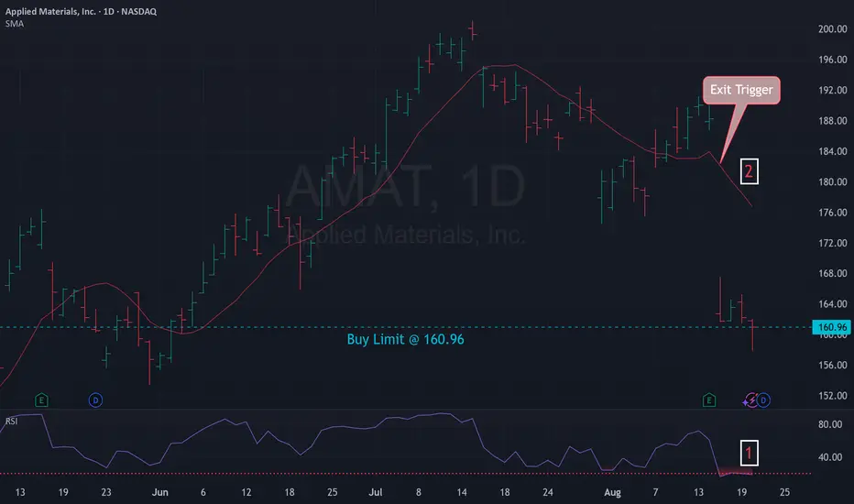Click the Aug label on time axis
Screen dimensions: 854x504
click(612, 492)
